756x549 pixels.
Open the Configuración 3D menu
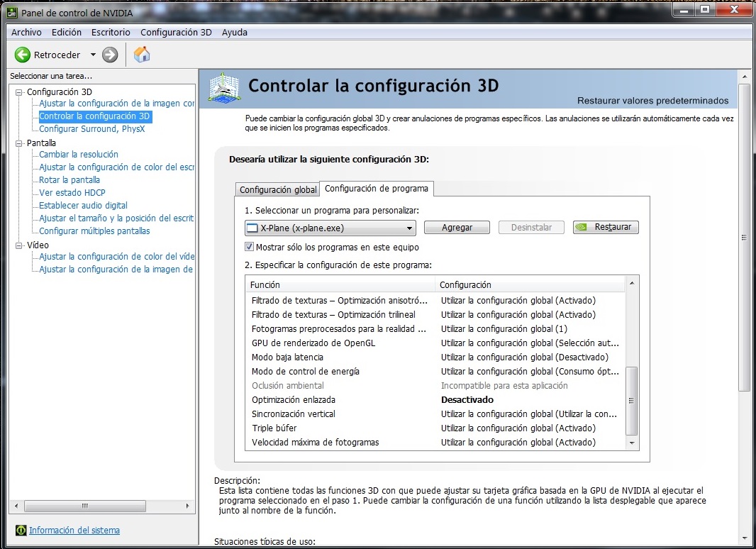[x=176, y=33]
